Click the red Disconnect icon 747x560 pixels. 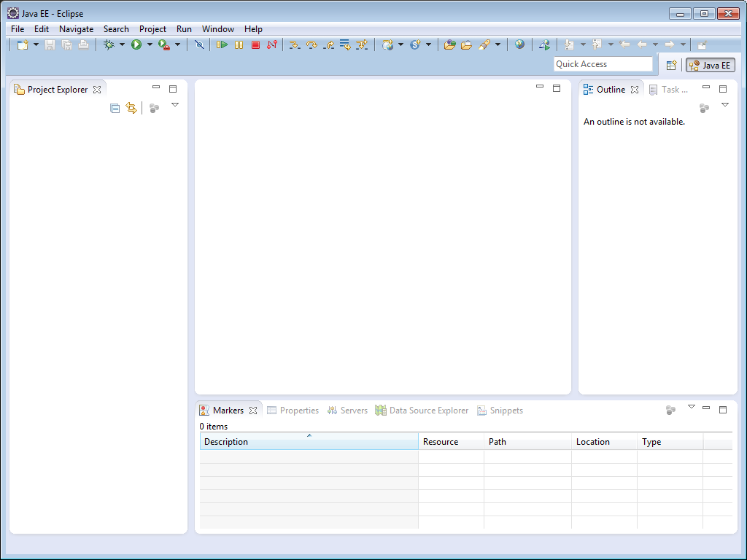(x=272, y=44)
